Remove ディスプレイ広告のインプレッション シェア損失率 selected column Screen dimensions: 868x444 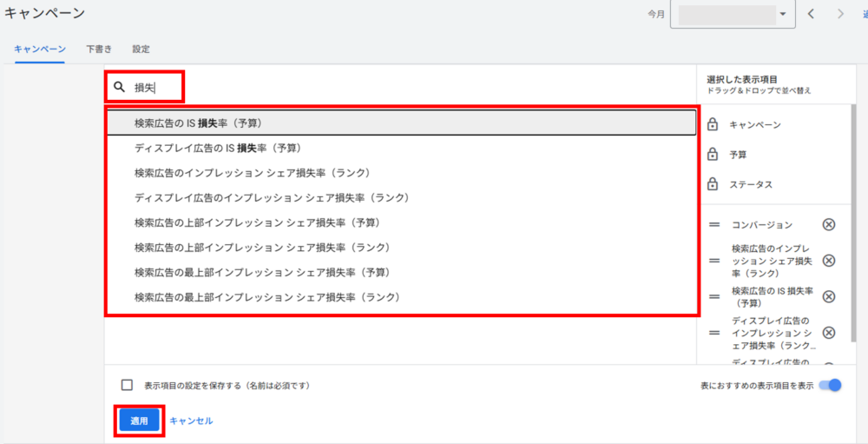pyautogui.click(x=828, y=333)
